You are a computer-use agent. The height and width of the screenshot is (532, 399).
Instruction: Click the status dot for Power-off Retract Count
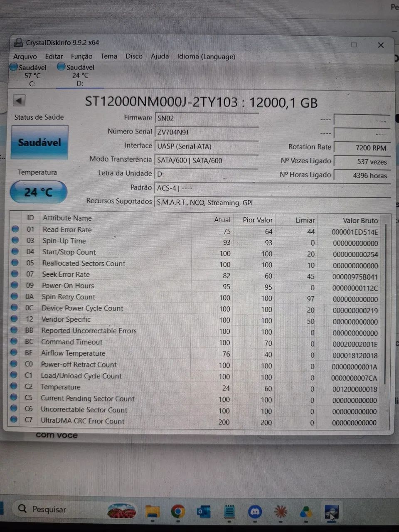click(14, 363)
